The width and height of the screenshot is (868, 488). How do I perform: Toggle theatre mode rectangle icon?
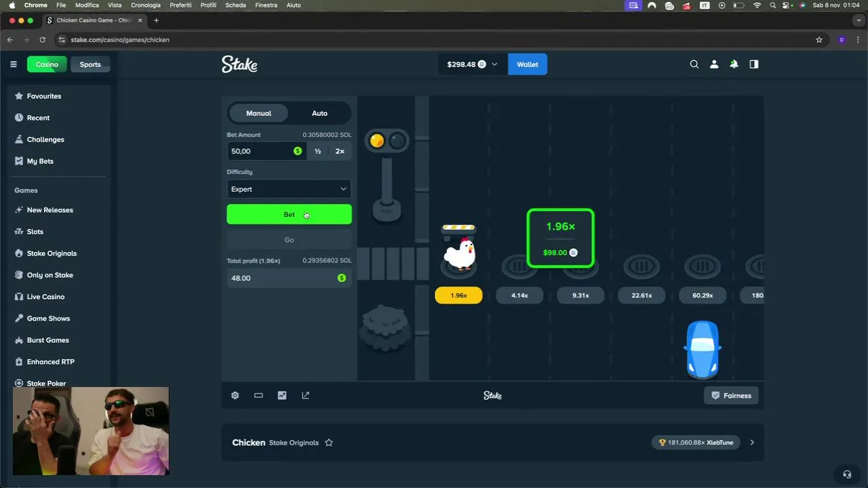(x=258, y=395)
